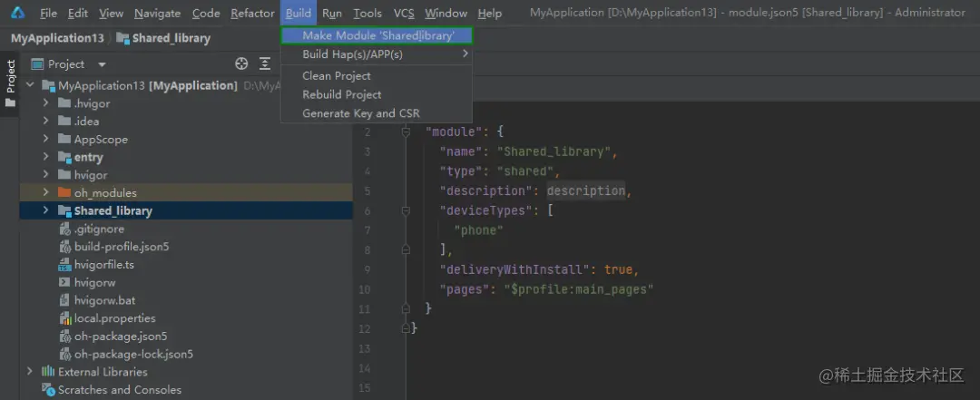Image resolution: width=980 pixels, height=400 pixels.
Task: Click "$profile:main_pages" value in editor
Action: tap(579, 289)
